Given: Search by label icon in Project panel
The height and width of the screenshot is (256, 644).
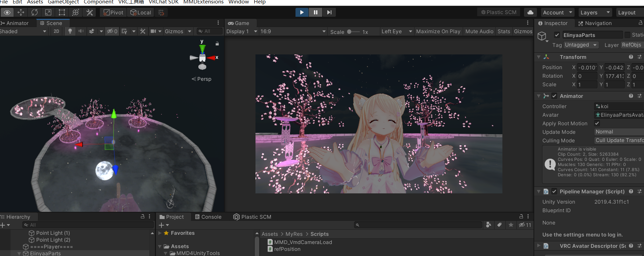Looking at the screenshot, I should [x=499, y=225].
